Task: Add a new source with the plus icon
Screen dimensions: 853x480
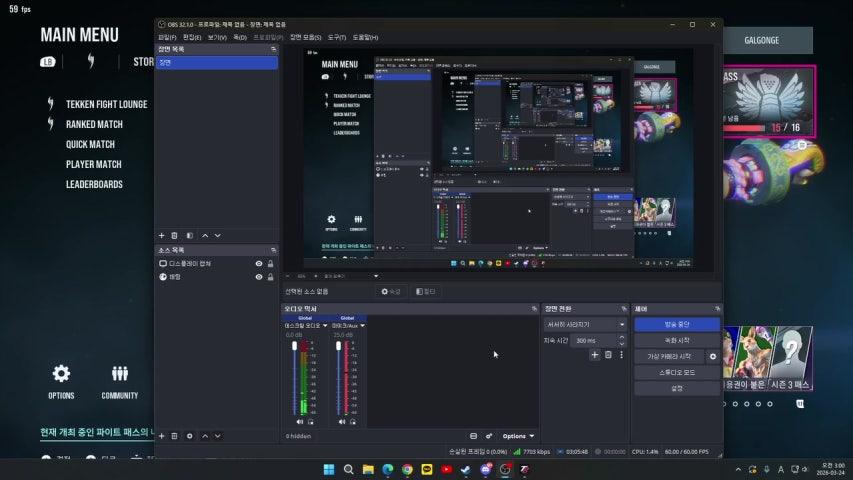Action: point(161,436)
